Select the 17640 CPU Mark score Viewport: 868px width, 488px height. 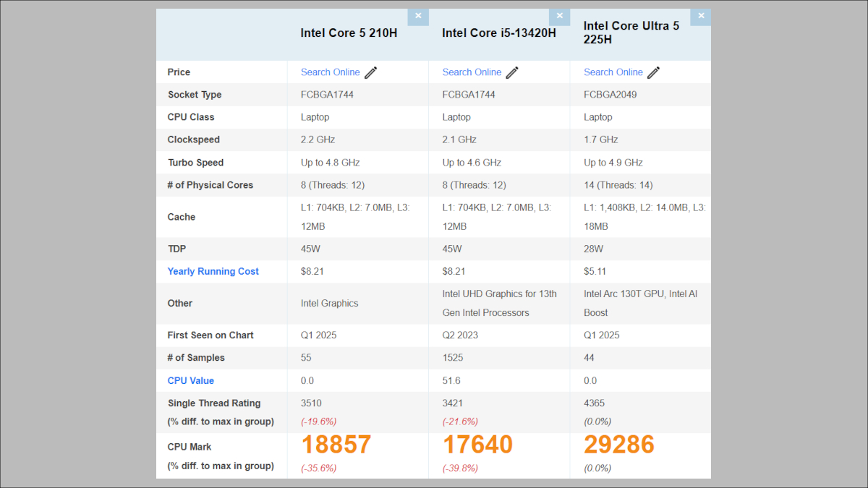[x=477, y=445]
